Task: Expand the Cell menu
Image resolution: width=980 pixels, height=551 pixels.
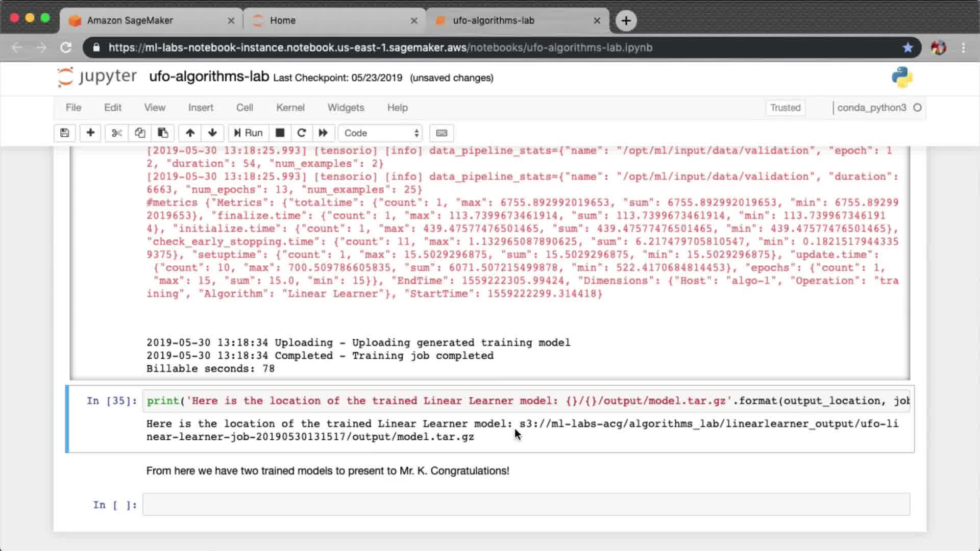Action: click(244, 108)
